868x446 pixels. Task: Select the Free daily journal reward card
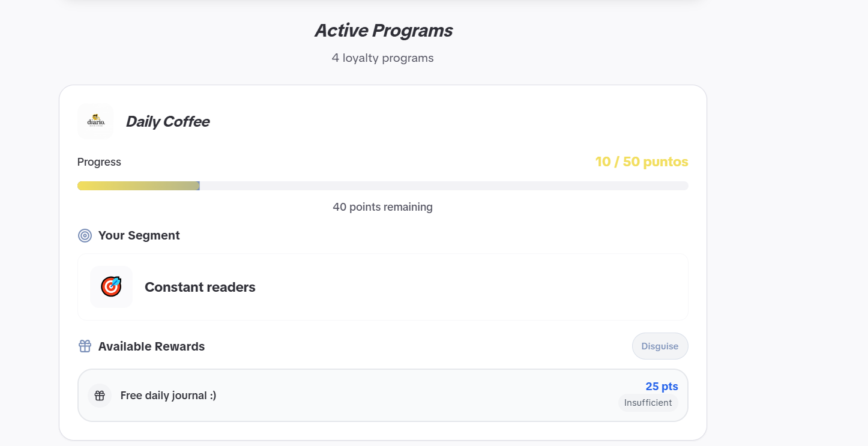coord(382,395)
